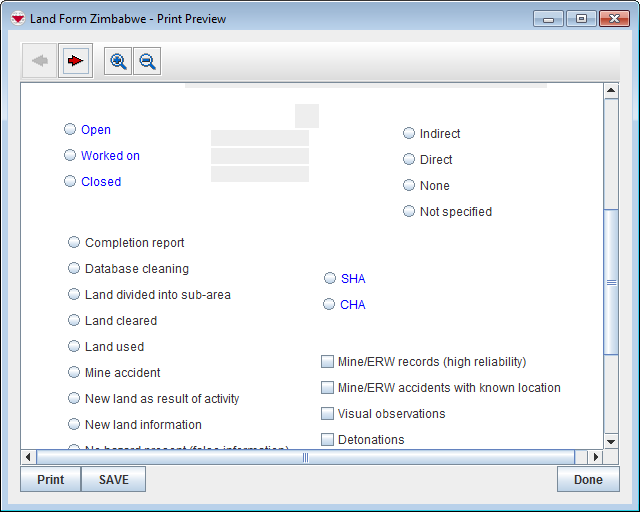The height and width of the screenshot is (512, 640).
Task: Select the Open radio button
Action: tap(70, 129)
